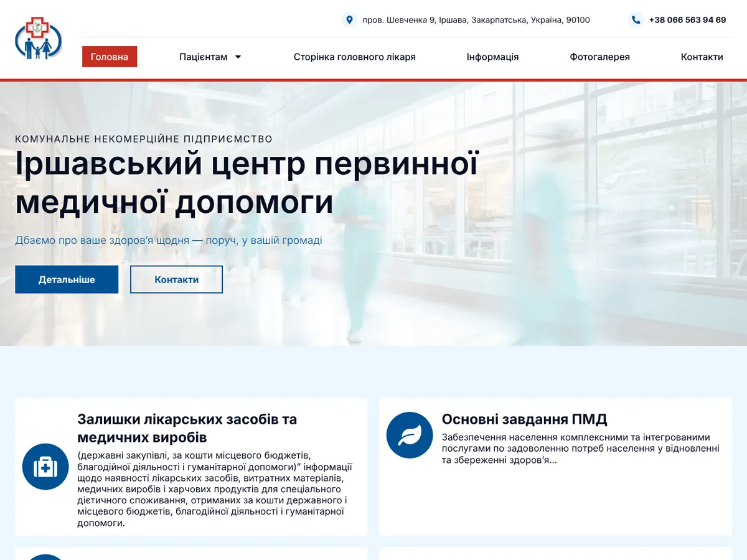This screenshot has width=747, height=560.
Task: Click the tagline Дбаємо про ваше здоров'я щодня
Action: (x=169, y=240)
